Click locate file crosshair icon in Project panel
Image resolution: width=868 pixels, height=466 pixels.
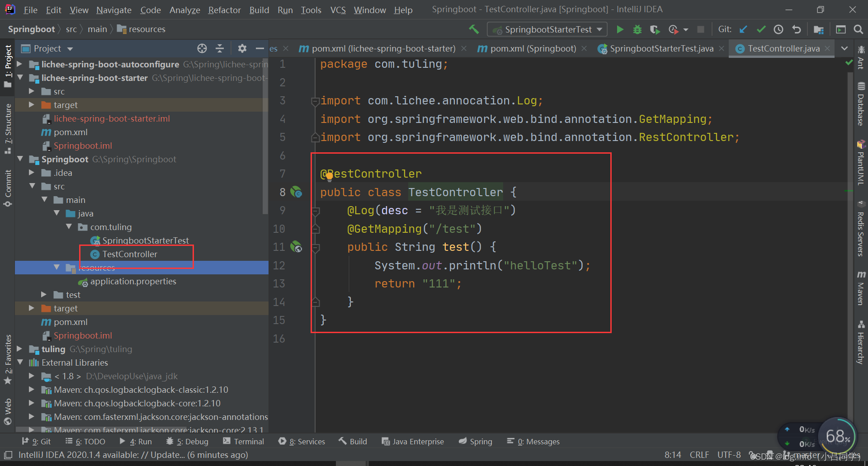click(x=202, y=48)
